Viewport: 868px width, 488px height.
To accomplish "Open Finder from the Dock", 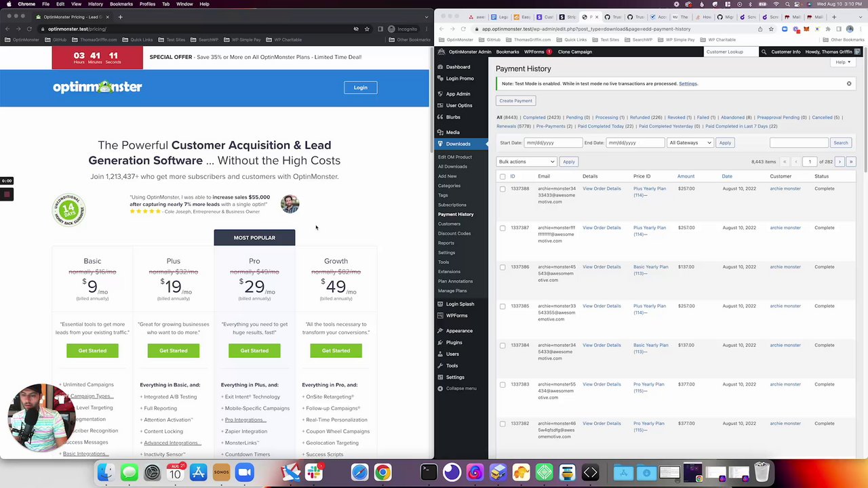I will [x=106, y=472].
